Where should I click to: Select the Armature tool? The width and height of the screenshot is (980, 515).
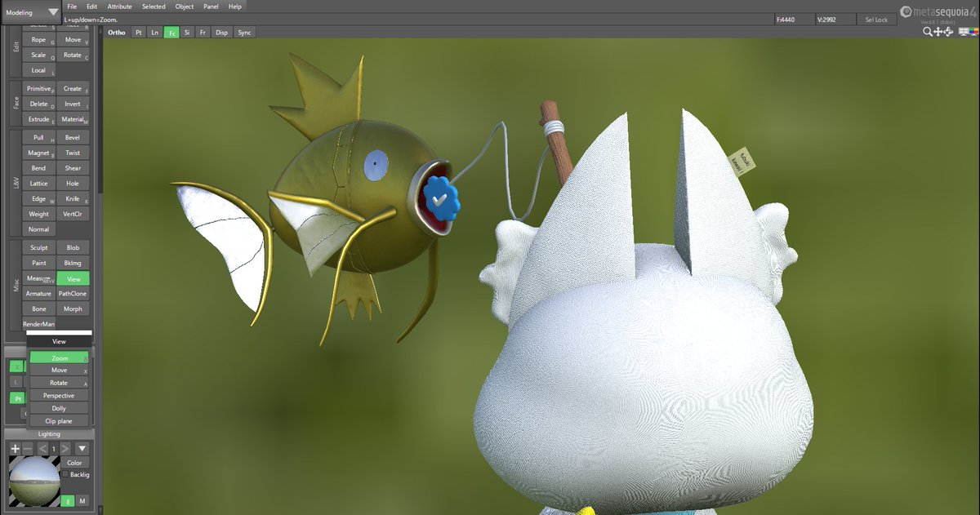click(38, 293)
